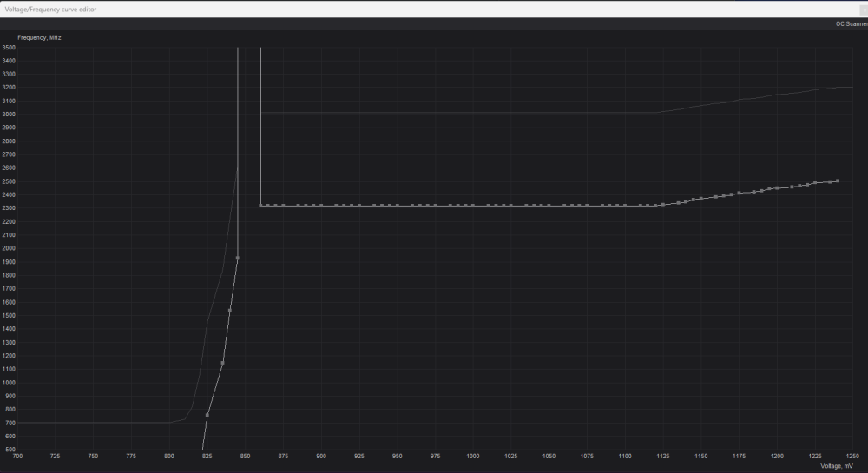Select the curve point at 1225 mV
The image size is (868, 473).
click(x=815, y=182)
